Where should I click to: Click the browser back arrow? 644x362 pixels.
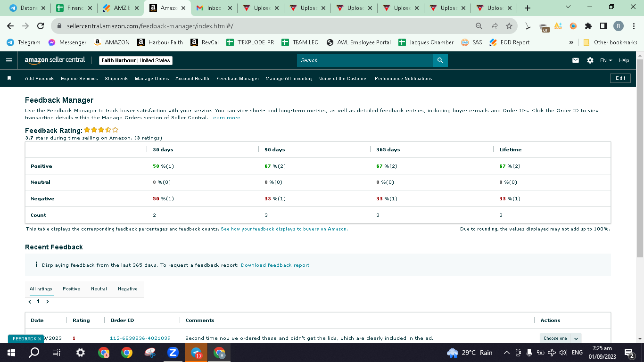(10, 26)
